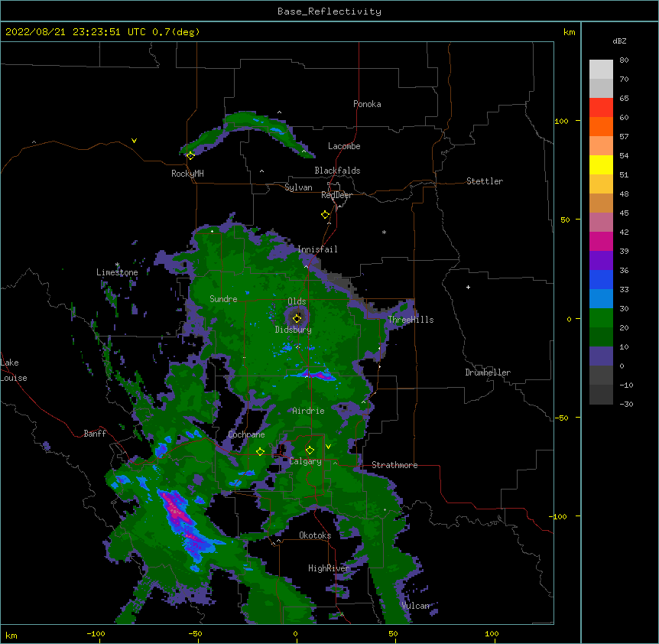Select the Banff town label
Viewport: 659px width, 644px height.
point(95,434)
